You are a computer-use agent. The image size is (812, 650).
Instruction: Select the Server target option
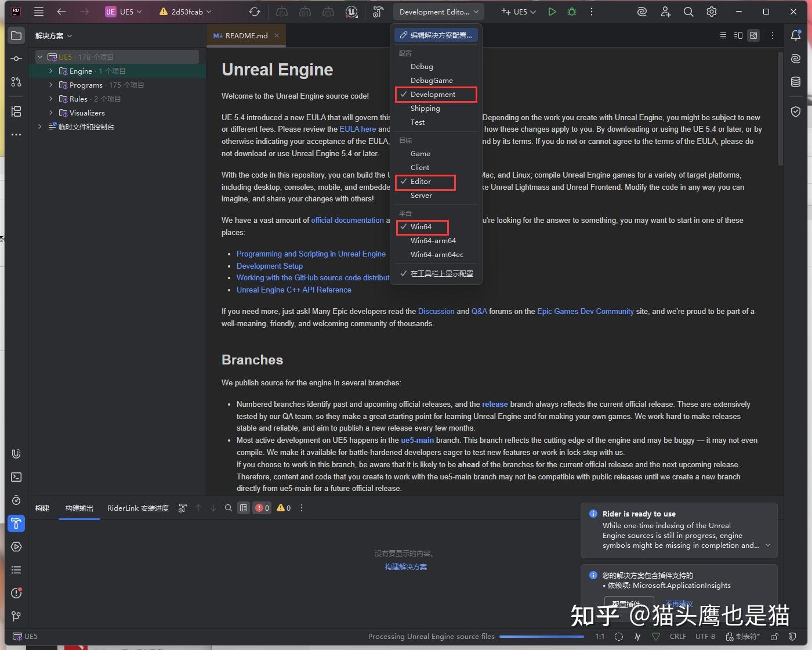tap(421, 195)
